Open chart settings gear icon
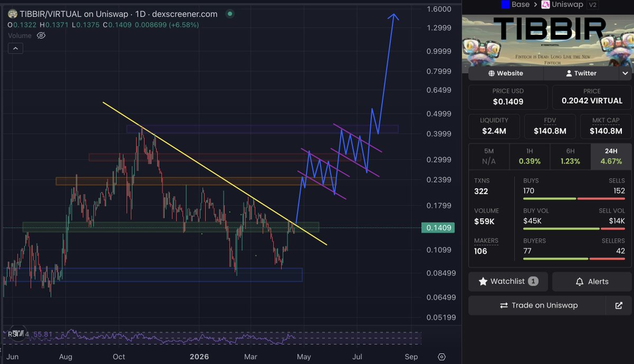Viewport: 634px width, 364px height. (442, 357)
